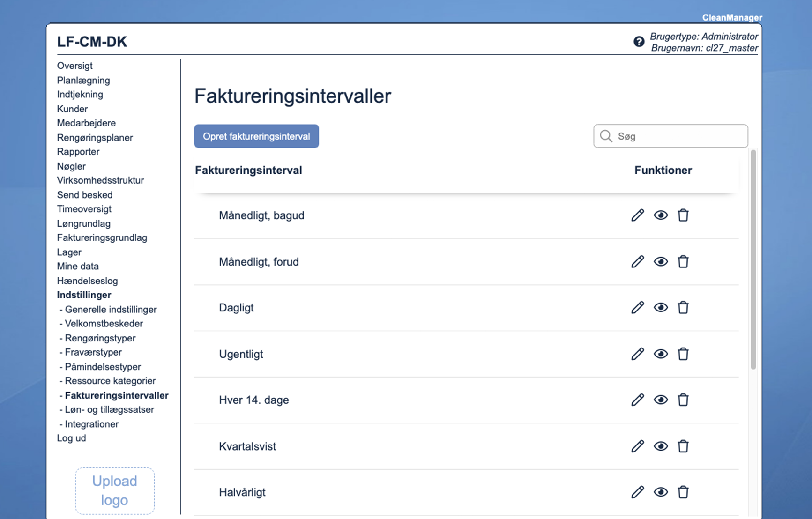Click the Opret faktureringsinterval button
812x519 pixels.
pyautogui.click(x=256, y=136)
